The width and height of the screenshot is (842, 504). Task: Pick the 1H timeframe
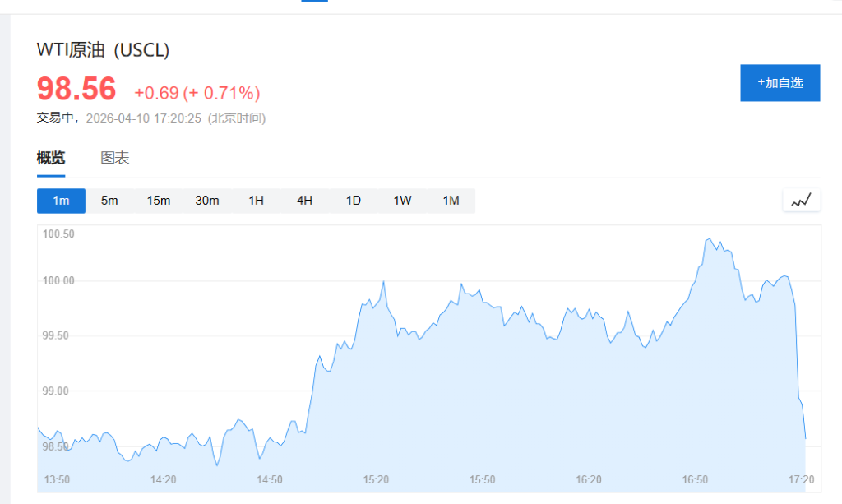click(256, 201)
